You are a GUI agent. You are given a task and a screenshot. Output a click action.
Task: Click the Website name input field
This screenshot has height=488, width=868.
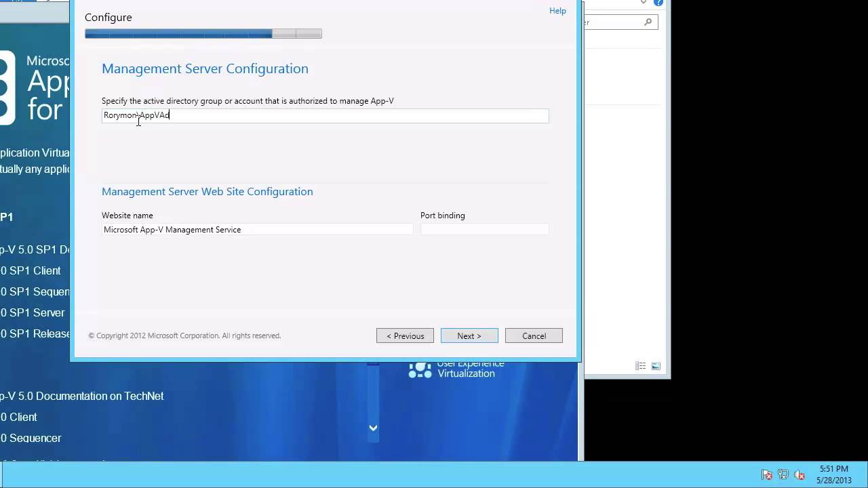(x=257, y=230)
